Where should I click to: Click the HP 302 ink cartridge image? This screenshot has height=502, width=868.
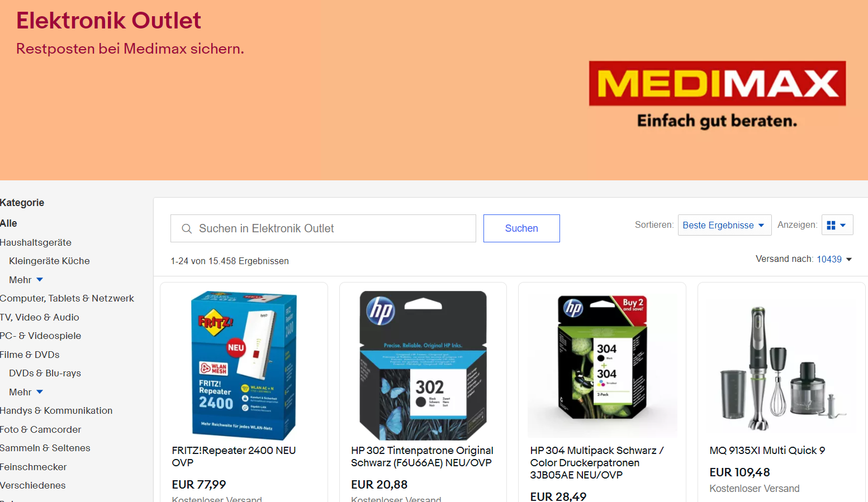(423, 365)
